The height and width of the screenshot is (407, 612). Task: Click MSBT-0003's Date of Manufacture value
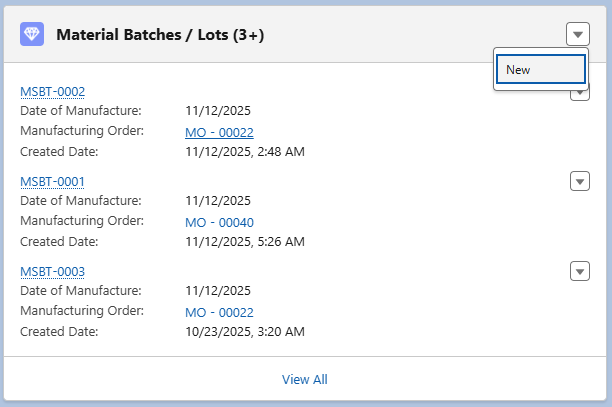click(218, 291)
